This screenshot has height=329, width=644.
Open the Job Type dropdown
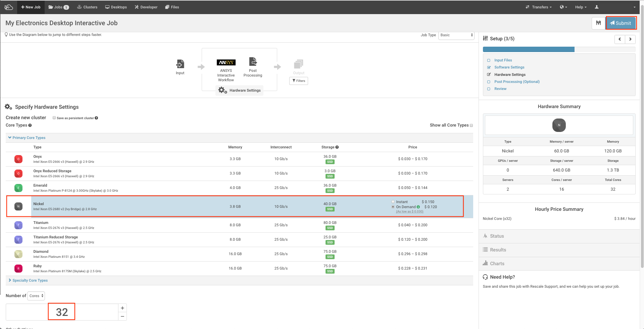click(456, 35)
